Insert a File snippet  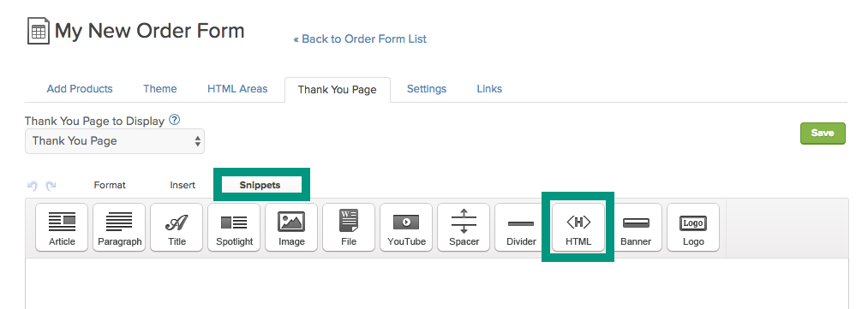(x=349, y=227)
